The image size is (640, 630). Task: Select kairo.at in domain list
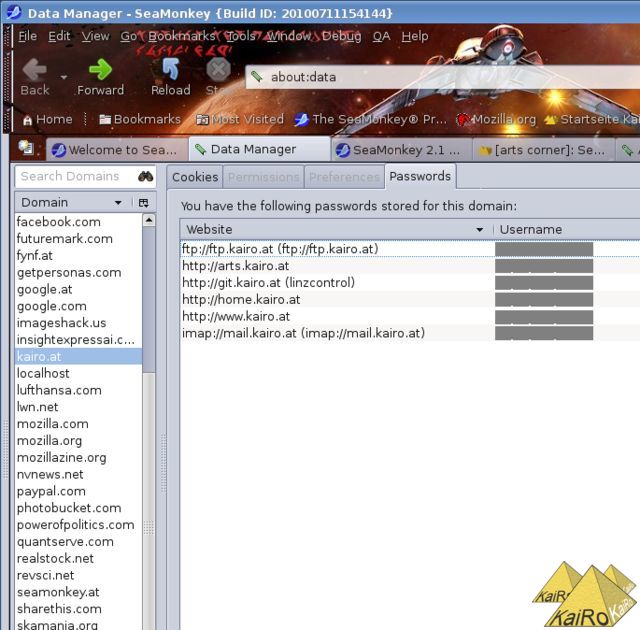(79, 357)
